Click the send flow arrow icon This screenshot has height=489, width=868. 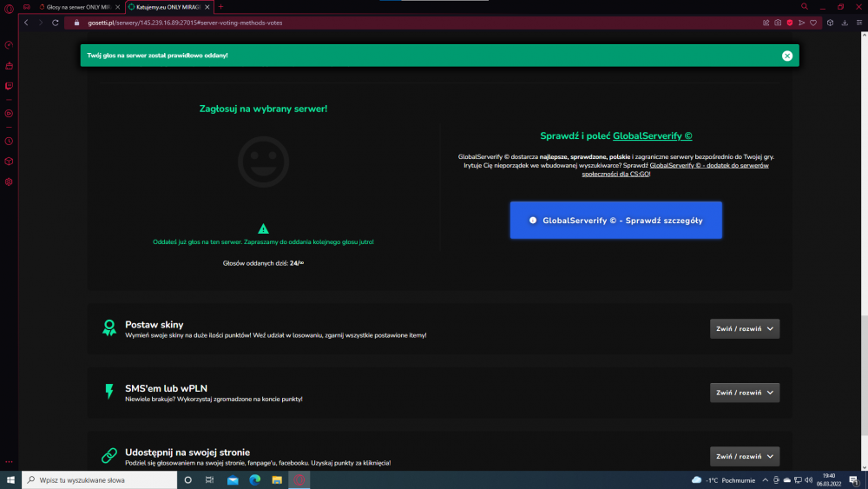click(x=801, y=23)
